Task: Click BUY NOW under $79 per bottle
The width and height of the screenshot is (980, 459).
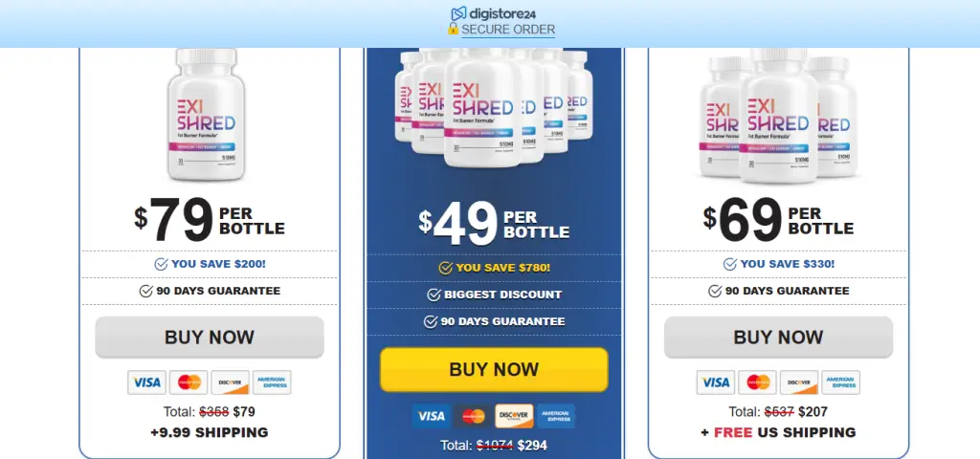Action: (x=210, y=338)
